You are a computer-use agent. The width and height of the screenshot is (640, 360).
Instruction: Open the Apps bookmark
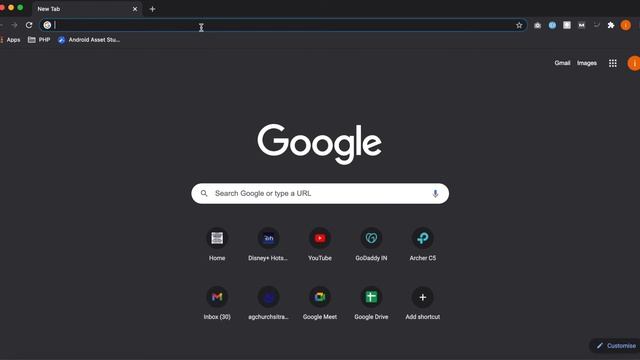tap(10, 40)
